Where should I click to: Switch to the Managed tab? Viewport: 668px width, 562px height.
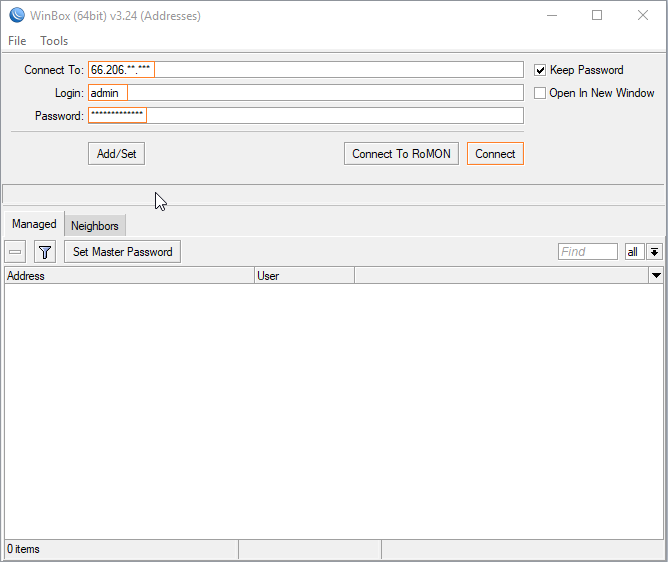pos(34,224)
